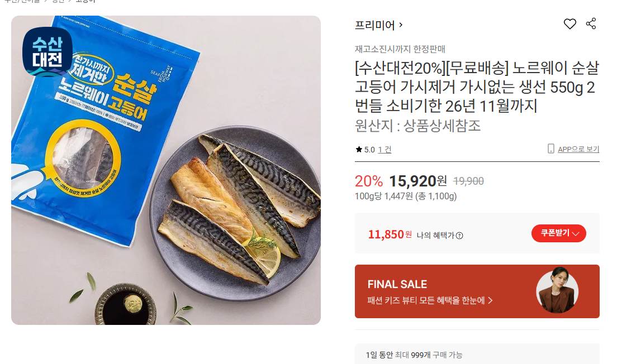The width and height of the screenshot is (617, 364).
Task: Click the model portrait in FINAL SALE banner
Action: point(557,290)
